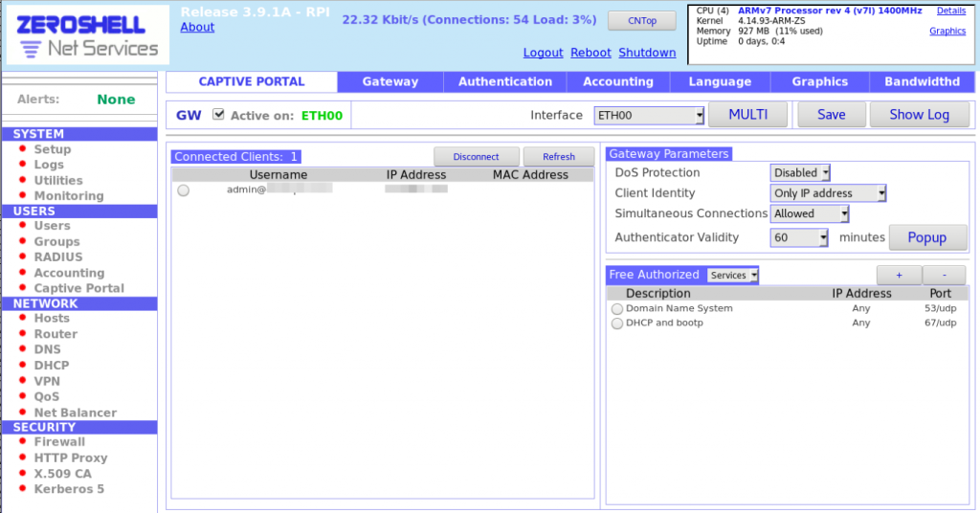This screenshot has height=513, width=980.
Task: Click the MAC Address column header
Action: (530, 175)
